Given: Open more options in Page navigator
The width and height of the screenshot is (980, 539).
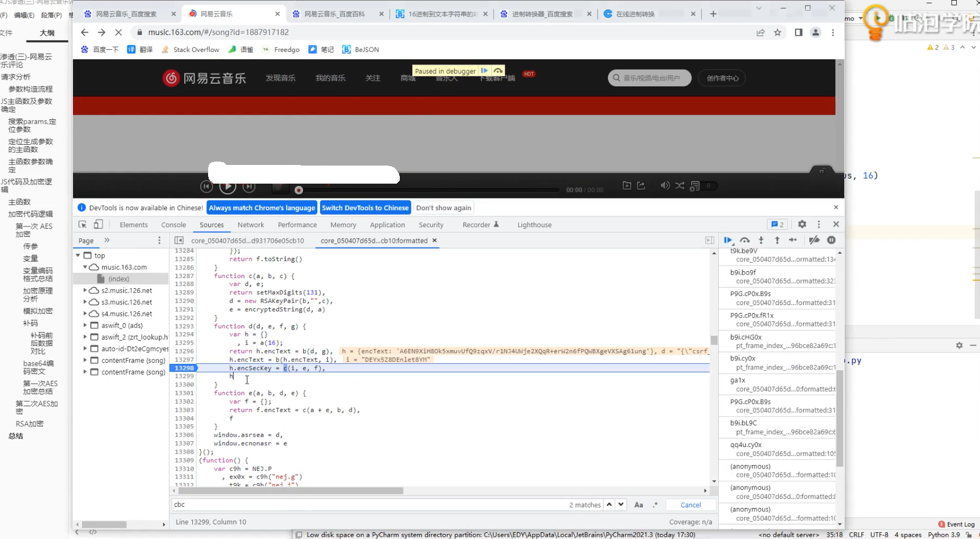Looking at the screenshot, I should pos(159,240).
